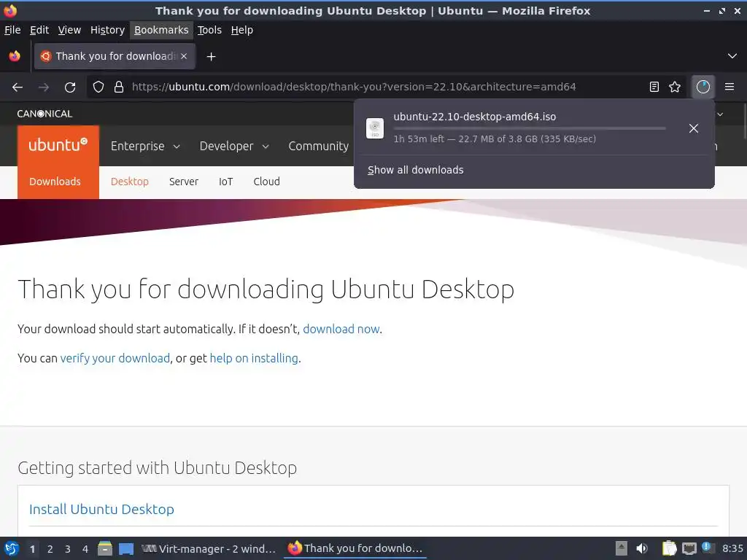Open the file manager taskbar icon
The height and width of the screenshot is (560, 747).
[x=105, y=548]
